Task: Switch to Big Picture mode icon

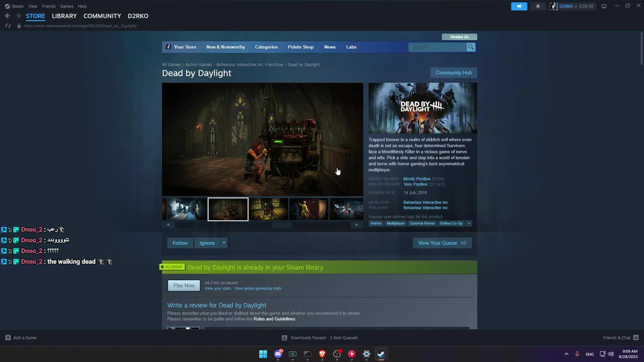Action: (x=604, y=6)
